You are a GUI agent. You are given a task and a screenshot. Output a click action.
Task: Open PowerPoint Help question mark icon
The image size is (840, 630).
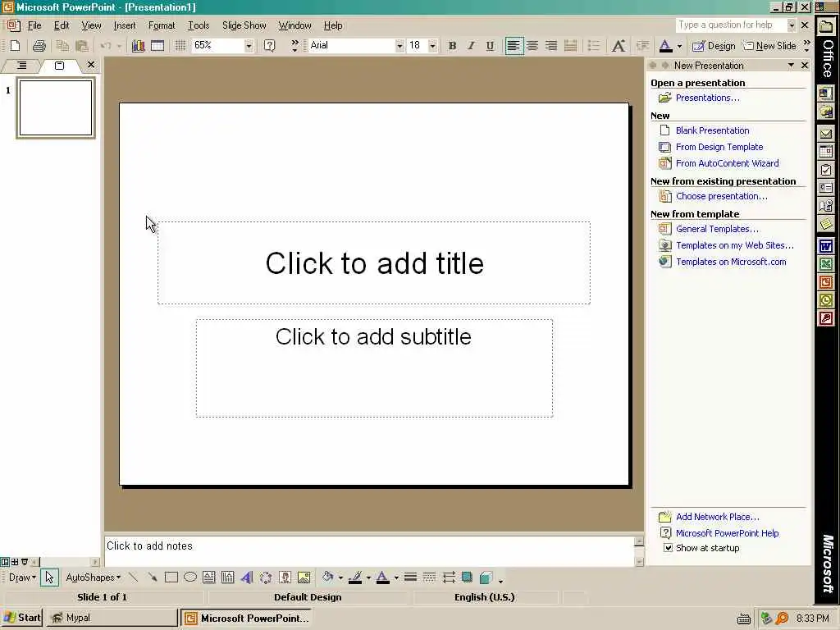(x=269, y=46)
